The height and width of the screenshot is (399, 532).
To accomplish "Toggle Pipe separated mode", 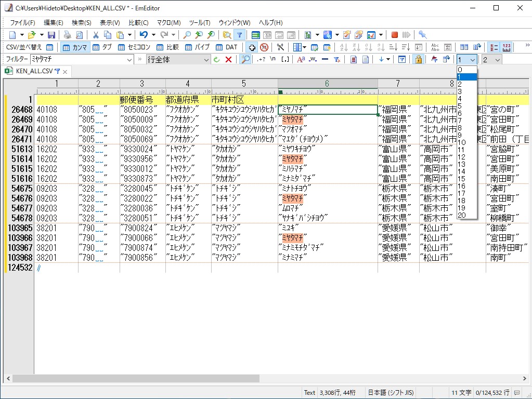I will pos(198,47).
